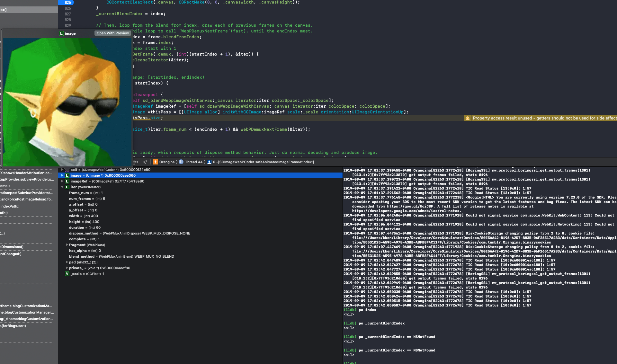
Task: Click the orange Orangina app icon in the debug breadcrumb
Action: (x=156, y=162)
